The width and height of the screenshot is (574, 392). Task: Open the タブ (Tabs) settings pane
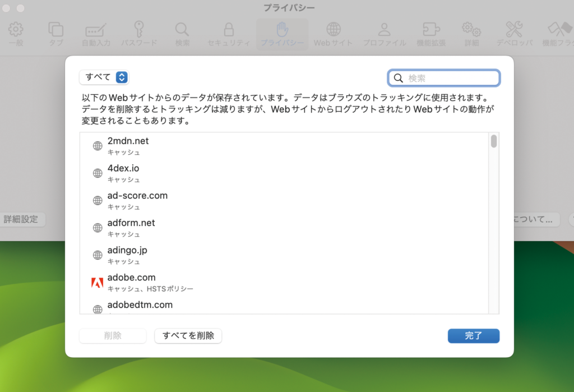click(55, 34)
